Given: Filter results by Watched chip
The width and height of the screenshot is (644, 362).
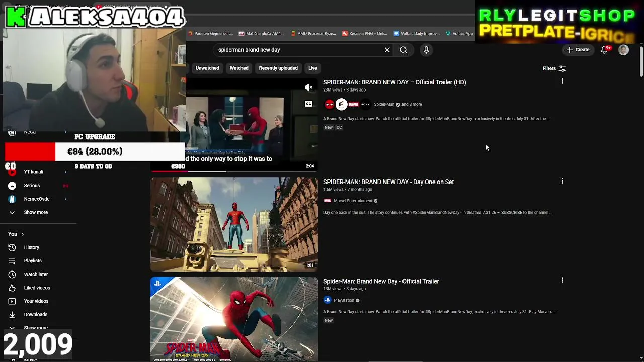Looking at the screenshot, I should [x=239, y=68].
